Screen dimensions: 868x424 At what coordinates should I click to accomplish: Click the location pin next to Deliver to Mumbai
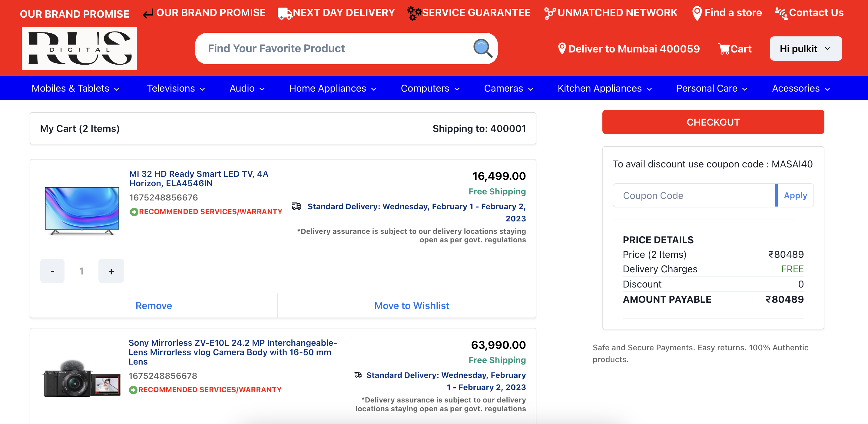pos(562,48)
